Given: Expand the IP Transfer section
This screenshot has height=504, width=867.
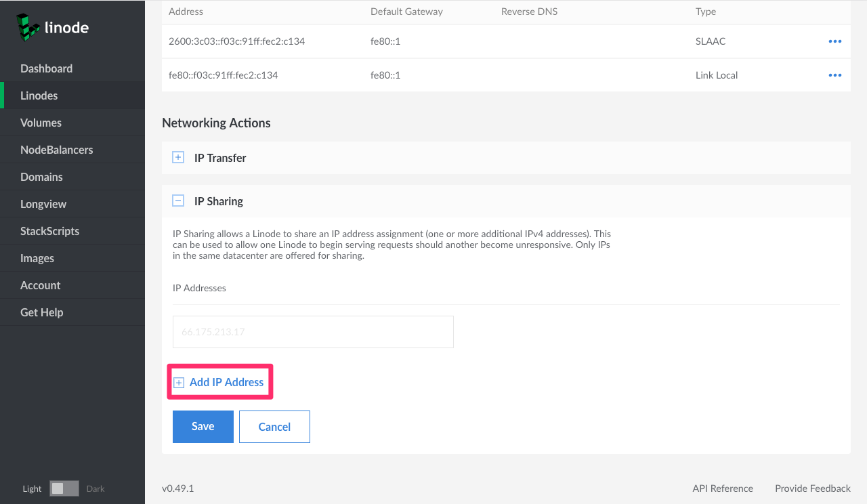Looking at the screenshot, I should coord(178,158).
